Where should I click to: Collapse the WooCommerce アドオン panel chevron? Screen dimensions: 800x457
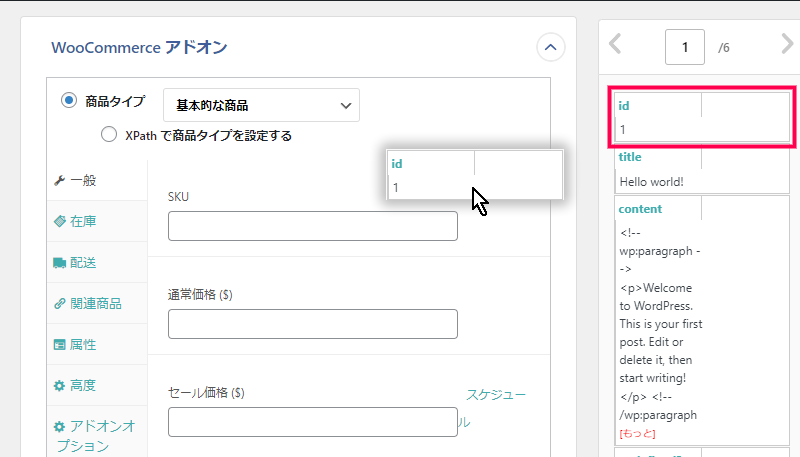tap(551, 47)
